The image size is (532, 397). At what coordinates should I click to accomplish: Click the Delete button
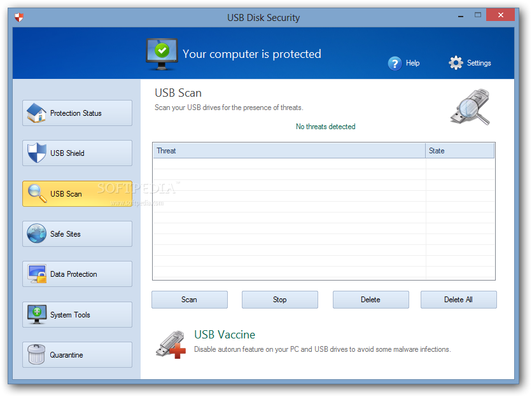371,300
